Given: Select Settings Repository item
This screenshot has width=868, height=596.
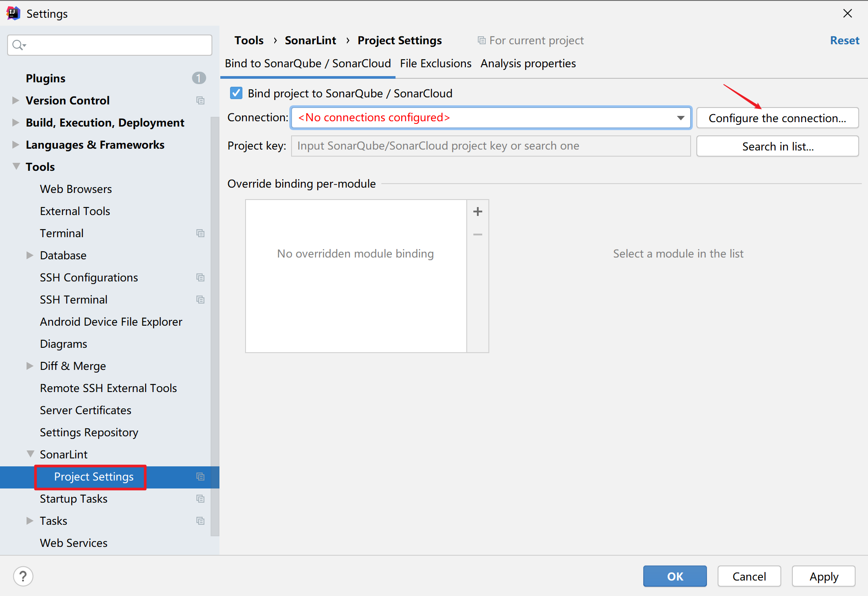Looking at the screenshot, I should click(x=89, y=432).
